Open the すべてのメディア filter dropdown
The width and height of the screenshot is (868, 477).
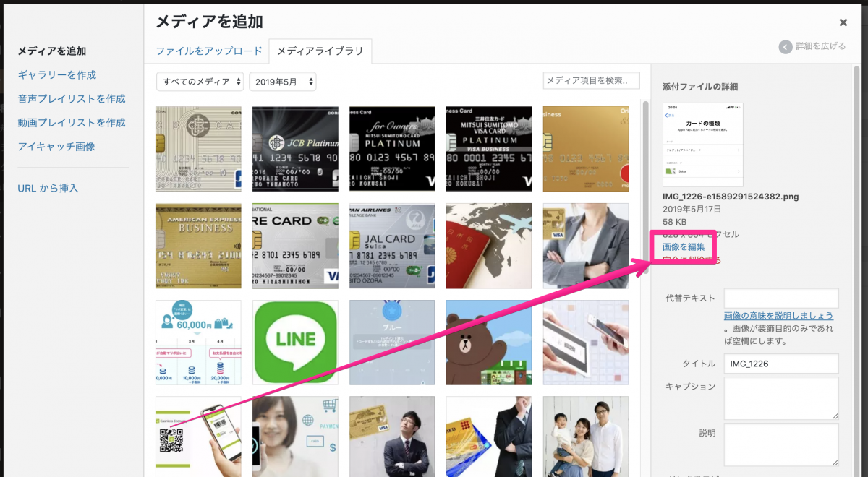(x=200, y=82)
